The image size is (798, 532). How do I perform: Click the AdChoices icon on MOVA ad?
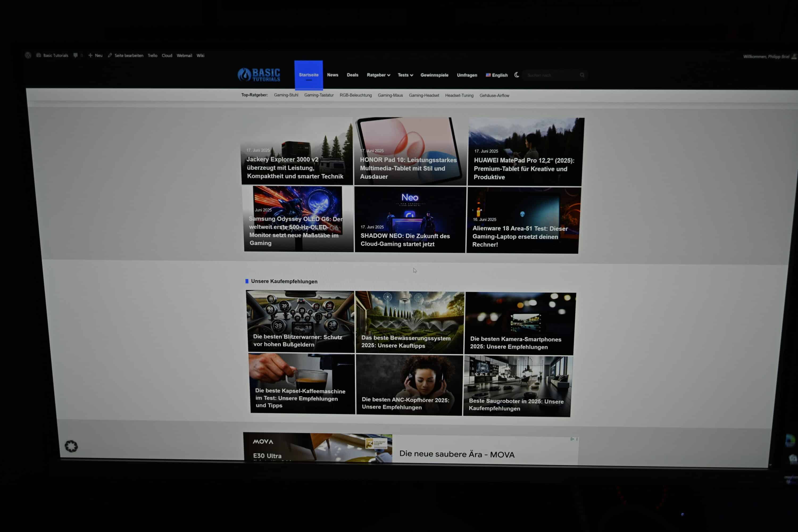pos(572,439)
